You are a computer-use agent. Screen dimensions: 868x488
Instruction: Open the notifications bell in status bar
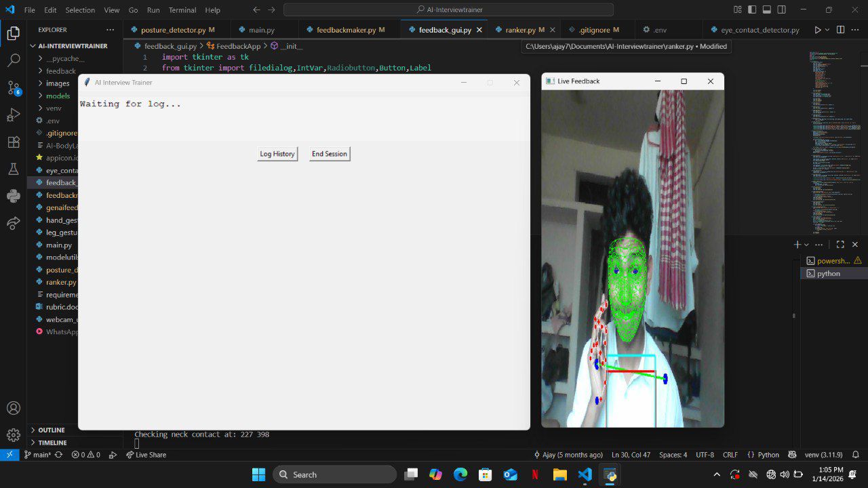point(854,455)
